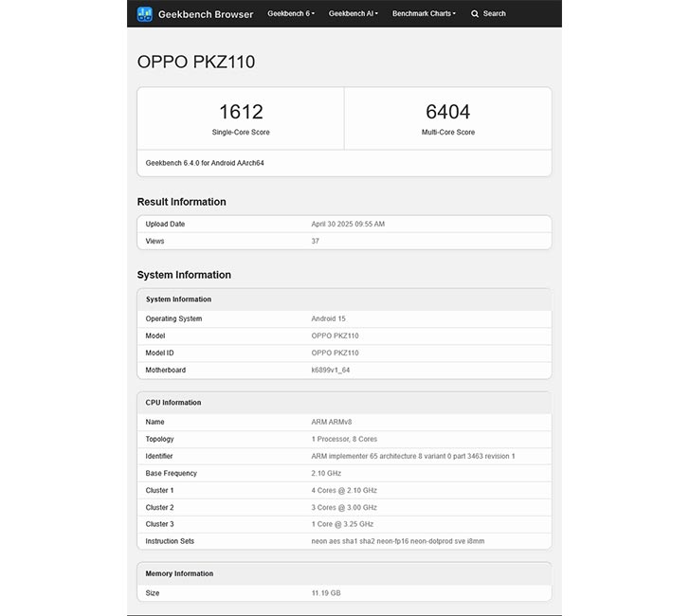Screen dimensions: 690x616
Task: Click the search magnifier icon
Action: coord(475,14)
